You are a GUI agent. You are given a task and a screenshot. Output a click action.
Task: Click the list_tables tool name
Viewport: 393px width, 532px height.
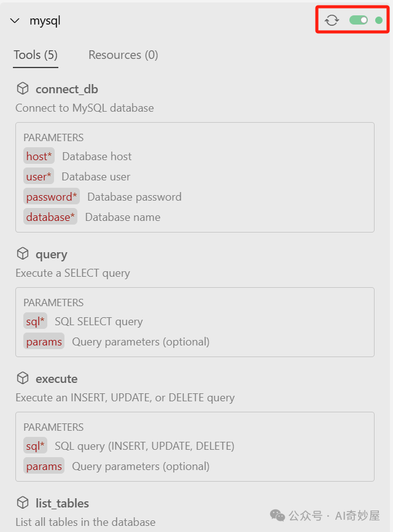tap(62, 503)
